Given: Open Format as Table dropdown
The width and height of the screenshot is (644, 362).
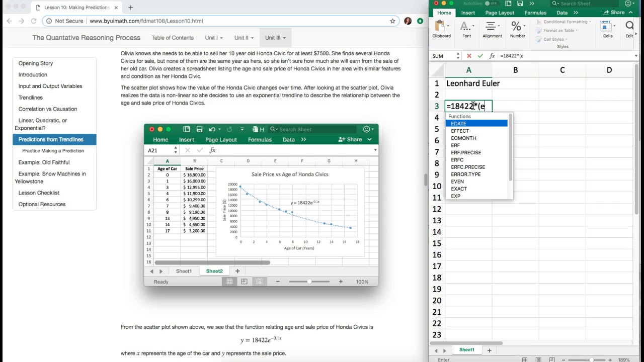Looking at the screenshot, I should (557, 31).
